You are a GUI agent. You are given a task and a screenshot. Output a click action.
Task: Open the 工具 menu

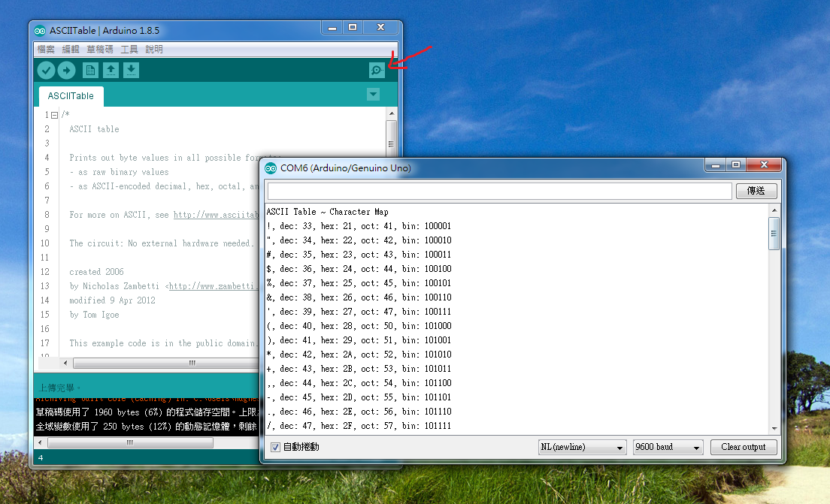click(x=129, y=49)
